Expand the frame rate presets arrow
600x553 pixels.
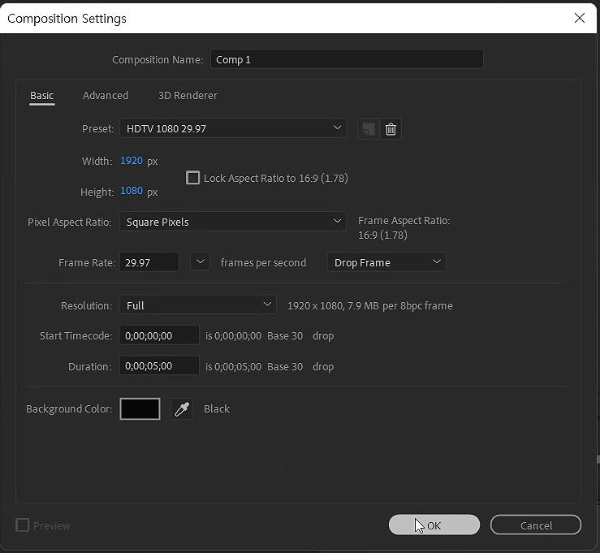click(200, 262)
